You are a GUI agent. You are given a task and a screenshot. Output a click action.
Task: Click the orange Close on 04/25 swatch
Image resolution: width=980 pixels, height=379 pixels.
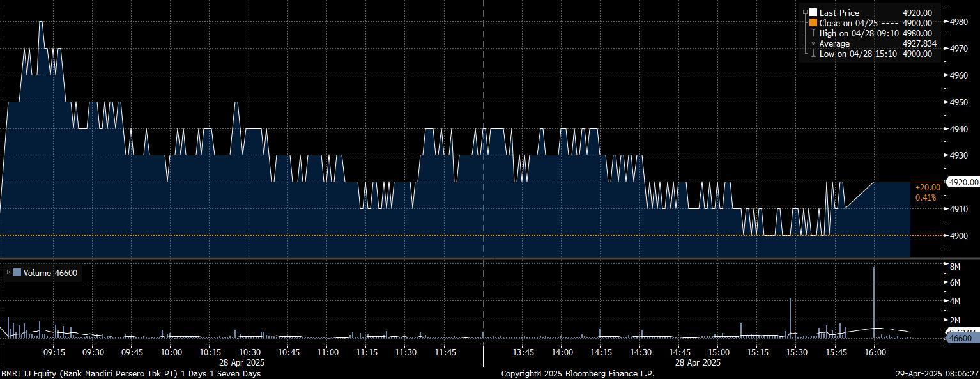[813, 23]
